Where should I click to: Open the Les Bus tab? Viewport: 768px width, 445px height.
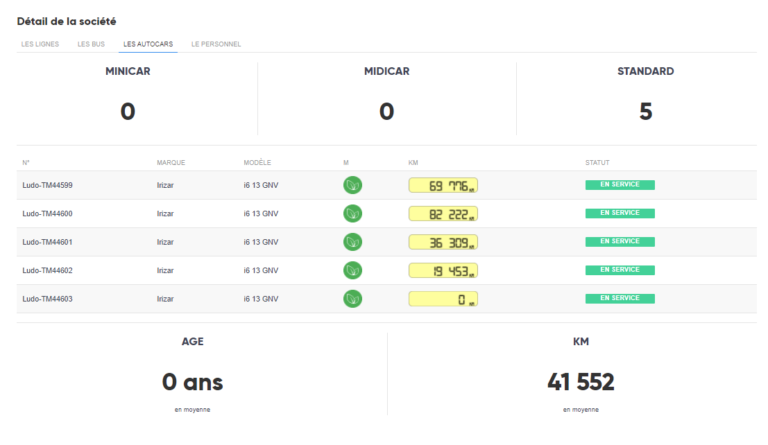(91, 44)
